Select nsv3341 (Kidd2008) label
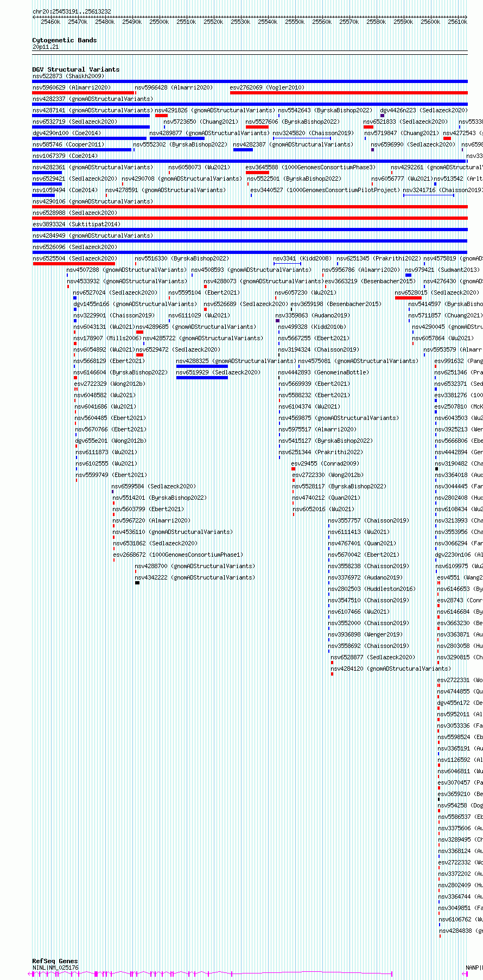Viewport: 483px width, 980px height. (302, 258)
